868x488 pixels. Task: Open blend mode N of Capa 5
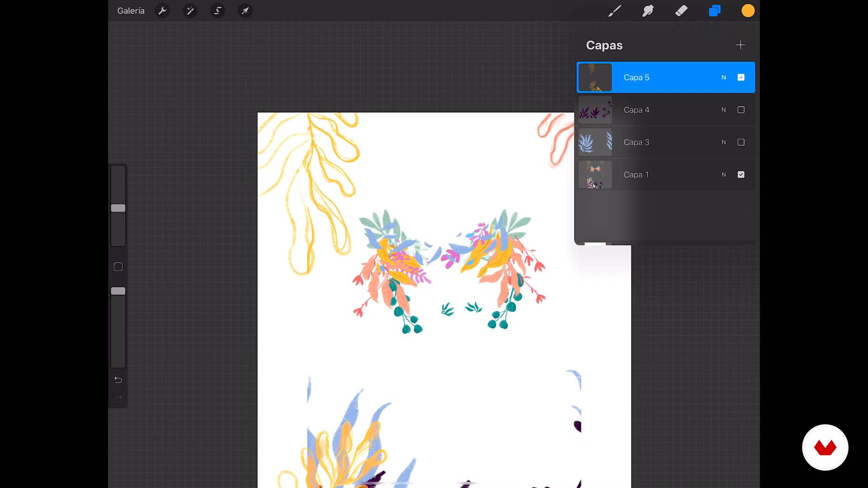point(724,77)
